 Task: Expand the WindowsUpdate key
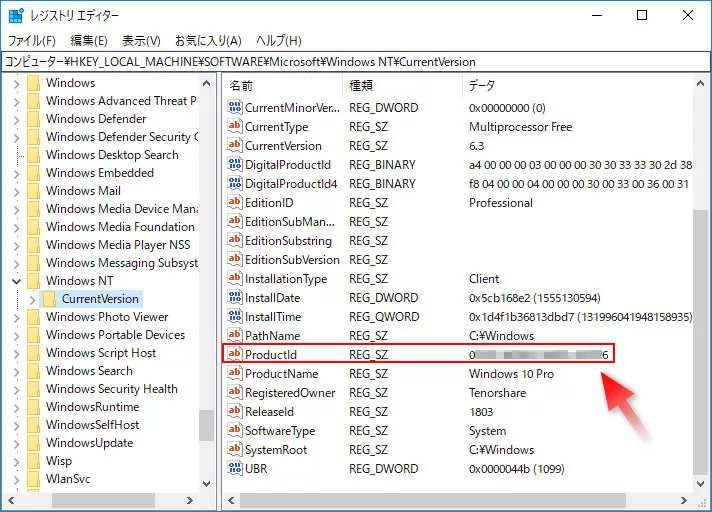[x=16, y=443]
